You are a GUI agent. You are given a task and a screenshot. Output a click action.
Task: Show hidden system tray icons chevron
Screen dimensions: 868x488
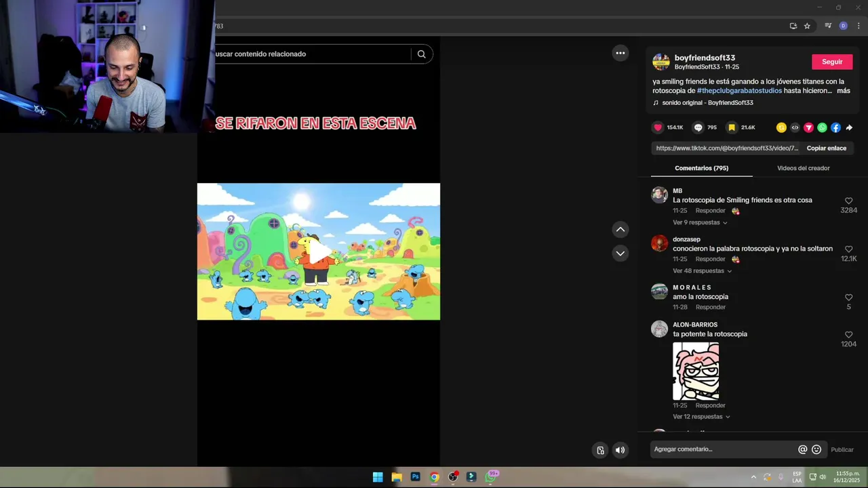pos(753,477)
